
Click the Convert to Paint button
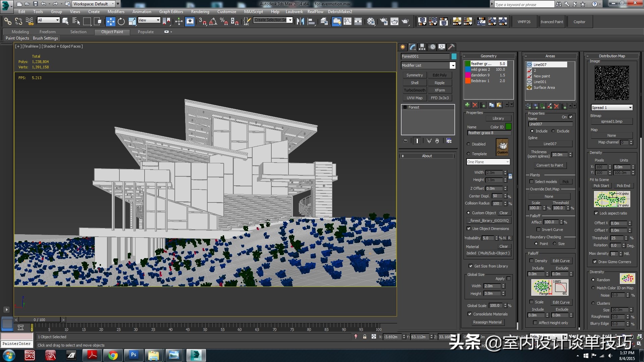click(549, 165)
